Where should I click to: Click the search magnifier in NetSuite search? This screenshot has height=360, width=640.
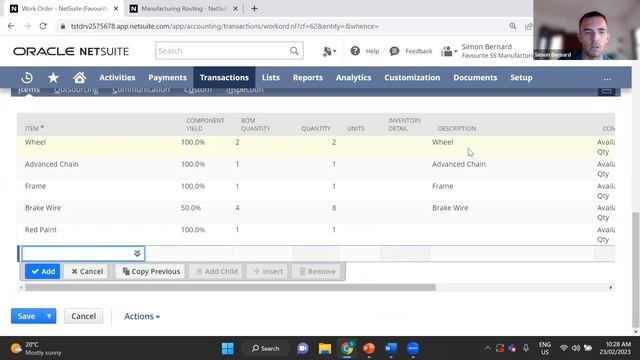coord(294,51)
